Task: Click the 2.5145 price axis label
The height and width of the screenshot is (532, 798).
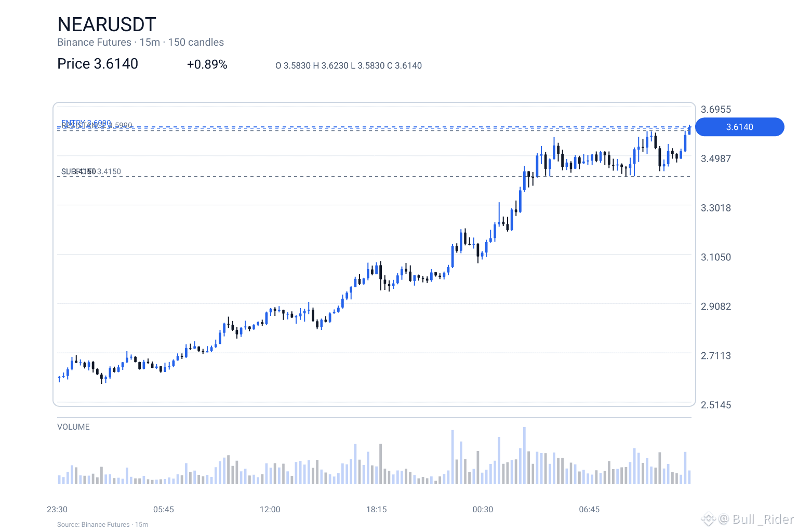Action: 716,405
